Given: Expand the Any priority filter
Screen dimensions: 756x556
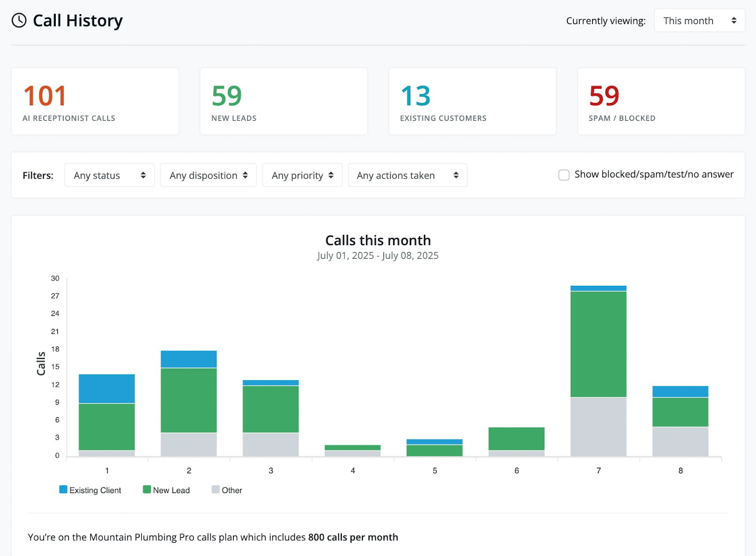Looking at the screenshot, I should coord(302,175).
